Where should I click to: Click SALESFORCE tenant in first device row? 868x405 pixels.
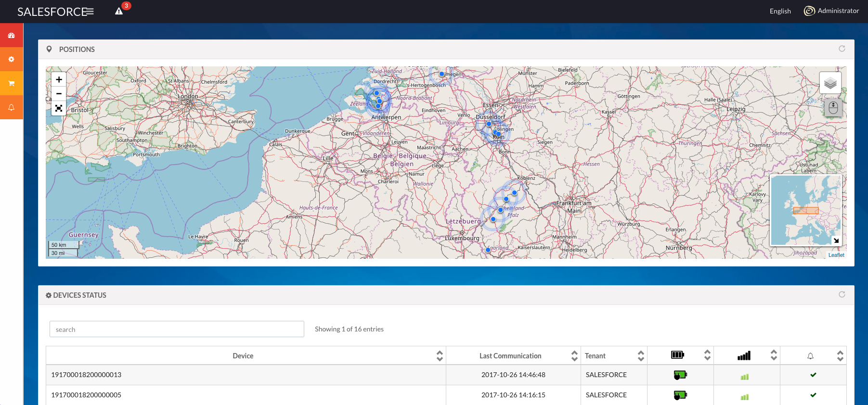(x=606, y=375)
